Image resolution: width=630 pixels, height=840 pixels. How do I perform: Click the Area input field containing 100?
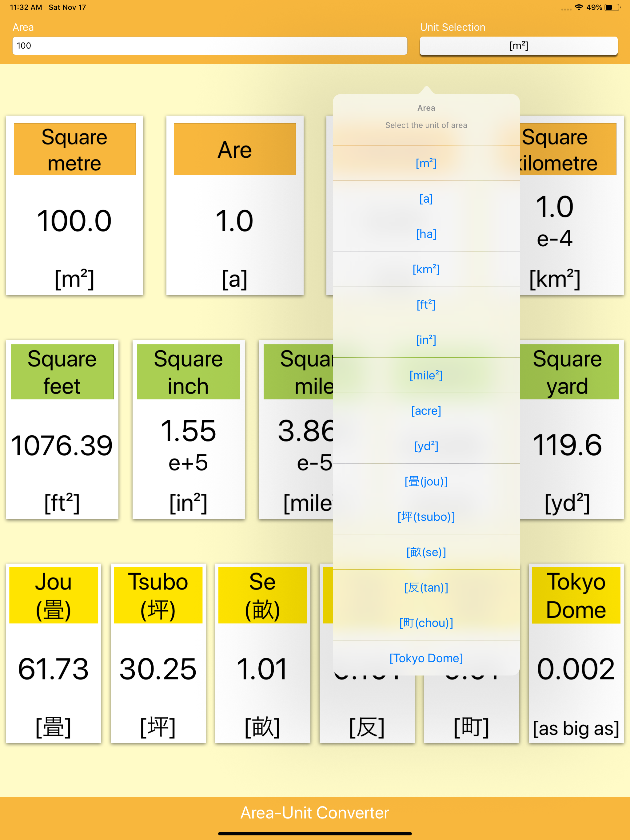[210, 46]
